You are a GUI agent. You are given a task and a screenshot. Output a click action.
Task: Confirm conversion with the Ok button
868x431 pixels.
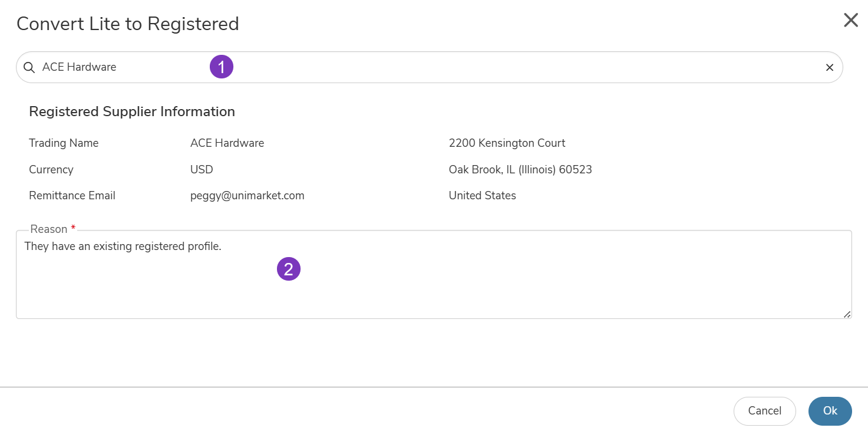830,411
